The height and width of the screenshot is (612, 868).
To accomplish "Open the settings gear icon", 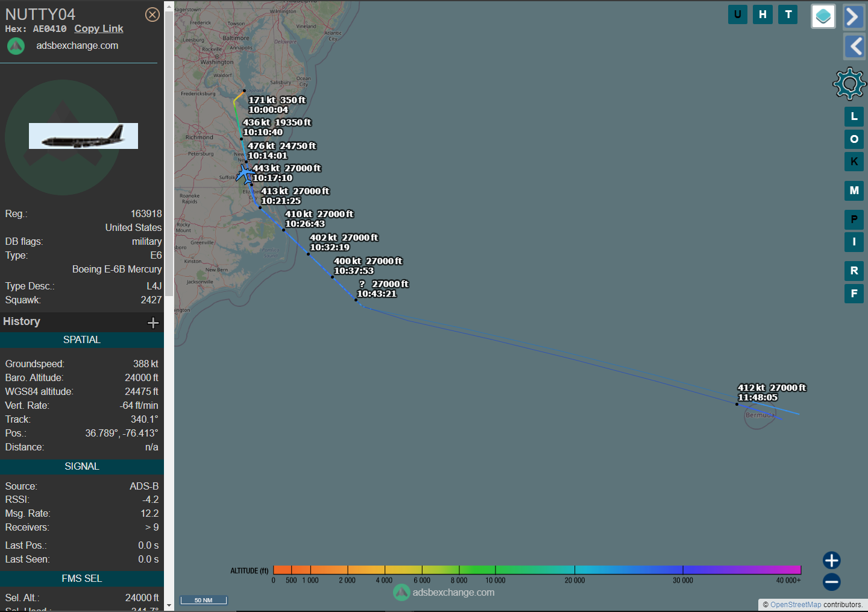I will (x=849, y=83).
